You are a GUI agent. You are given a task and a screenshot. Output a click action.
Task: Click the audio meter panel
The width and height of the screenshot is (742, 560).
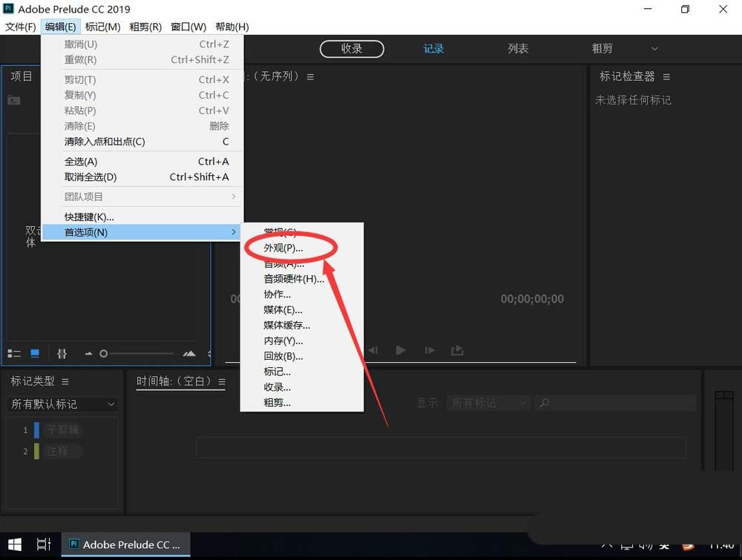[723, 430]
